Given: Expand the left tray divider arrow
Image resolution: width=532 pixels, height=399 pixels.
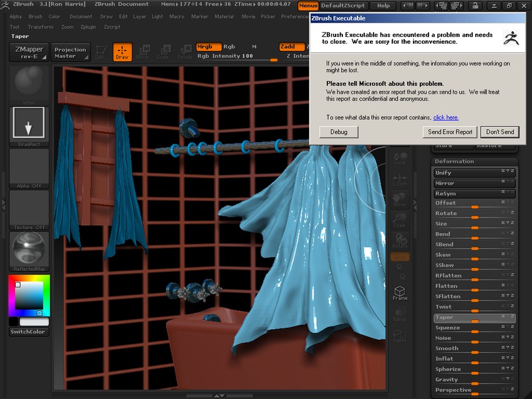Looking at the screenshot, I should coord(3,204).
